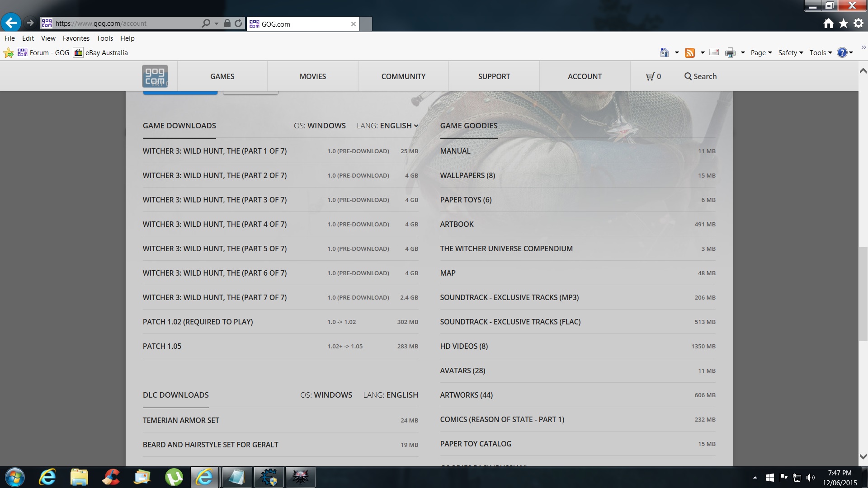Viewport: 868px width, 488px height.
Task: Open the Safety dropdown menu
Action: (x=791, y=53)
